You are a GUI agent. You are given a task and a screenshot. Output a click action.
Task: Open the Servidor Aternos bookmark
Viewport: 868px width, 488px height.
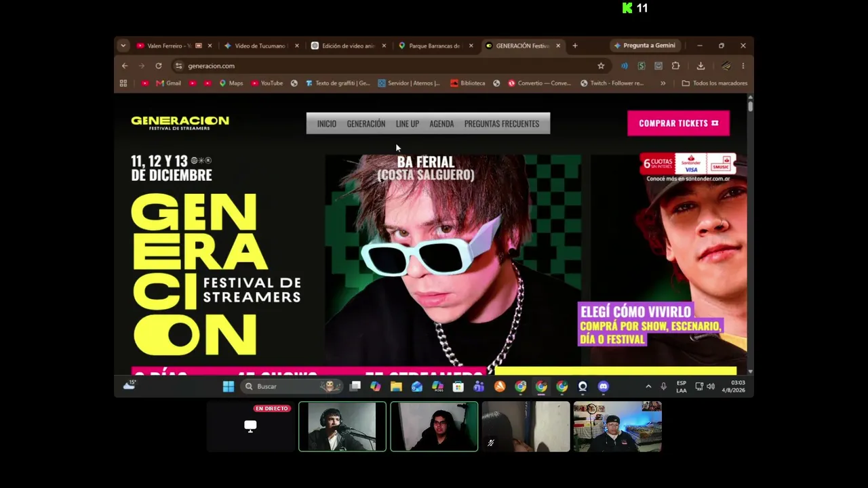pyautogui.click(x=409, y=83)
